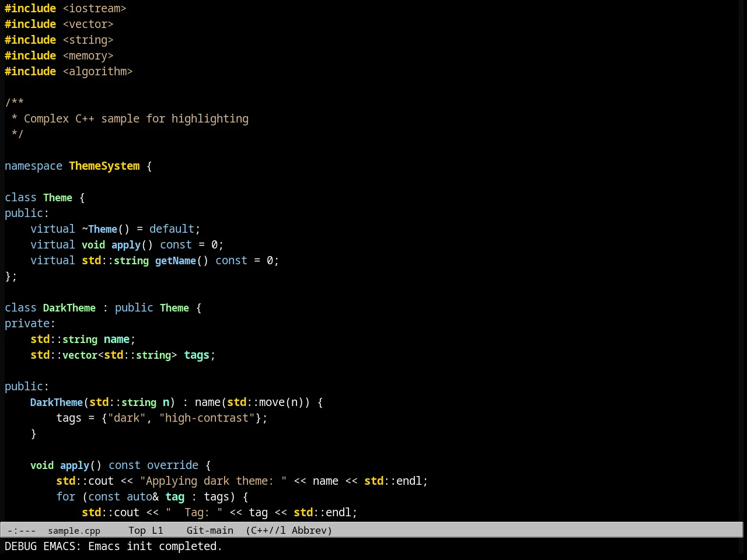Click the 'class Theme {' declaration
Image resolution: width=747 pixels, height=560 pixels.
45,197
